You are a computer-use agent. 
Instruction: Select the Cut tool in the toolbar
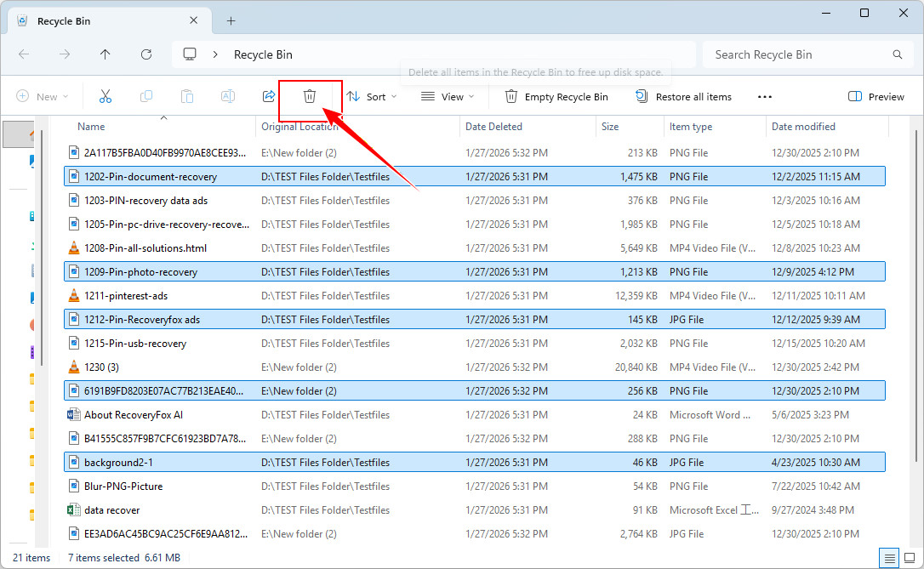(105, 96)
